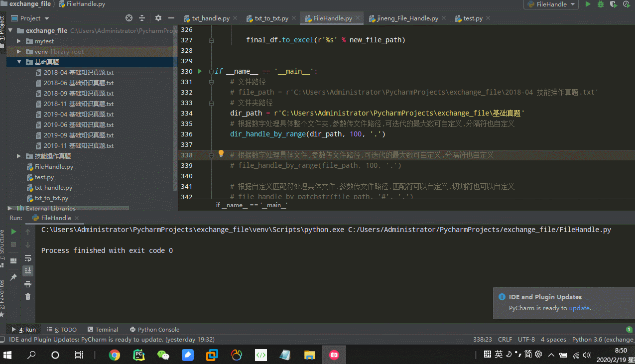Click the Debug bug icon in top toolbar

pyautogui.click(x=601, y=4)
